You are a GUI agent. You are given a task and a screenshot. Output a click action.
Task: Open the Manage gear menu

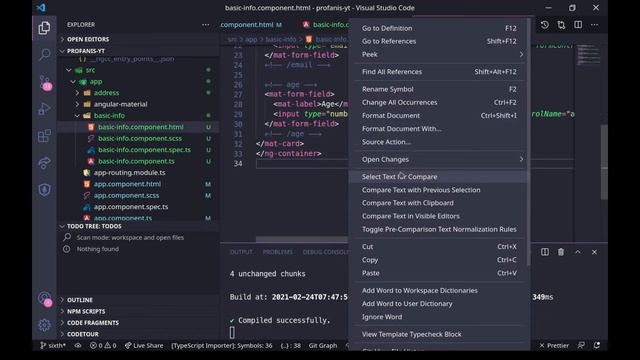click(x=44, y=325)
